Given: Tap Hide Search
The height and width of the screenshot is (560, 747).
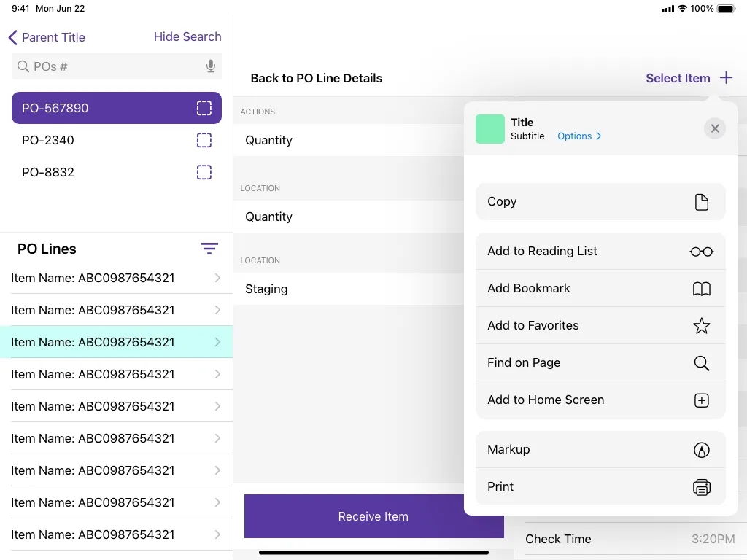Looking at the screenshot, I should [x=187, y=36].
